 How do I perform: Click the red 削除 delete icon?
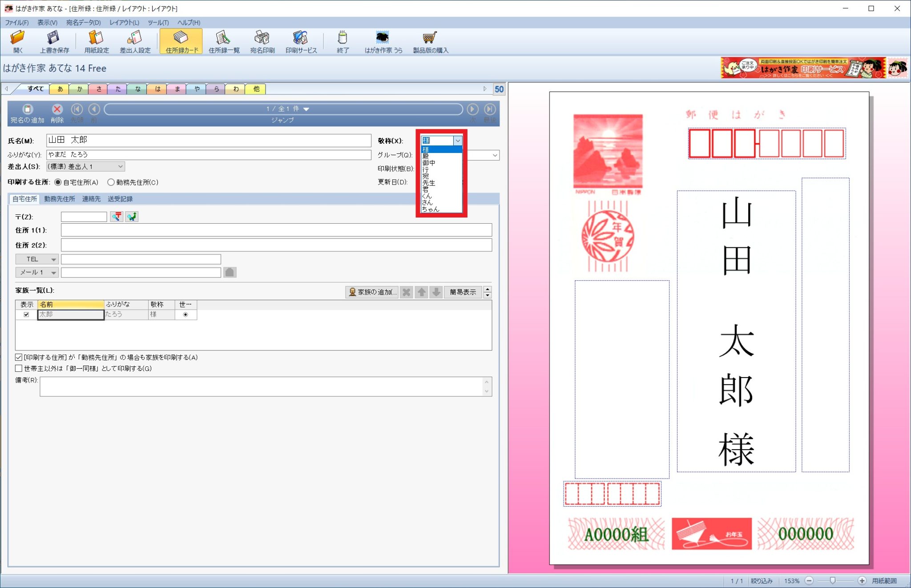point(57,109)
